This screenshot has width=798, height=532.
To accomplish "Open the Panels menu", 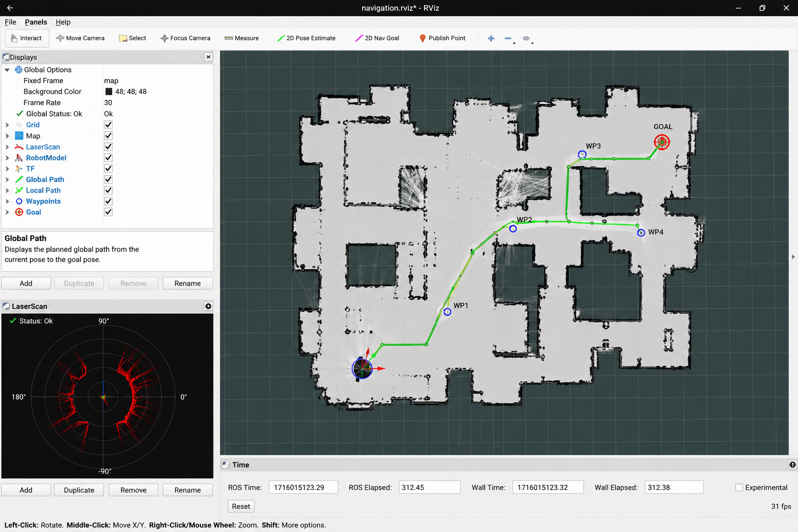I will [x=36, y=22].
